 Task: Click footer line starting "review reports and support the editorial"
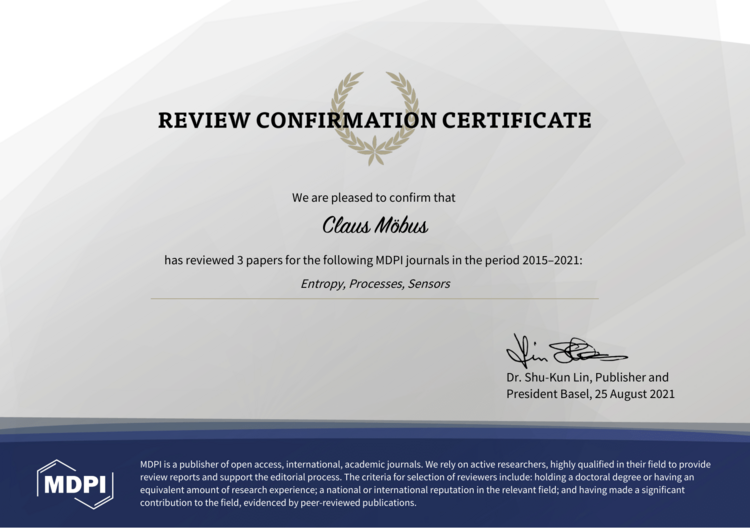click(417, 477)
